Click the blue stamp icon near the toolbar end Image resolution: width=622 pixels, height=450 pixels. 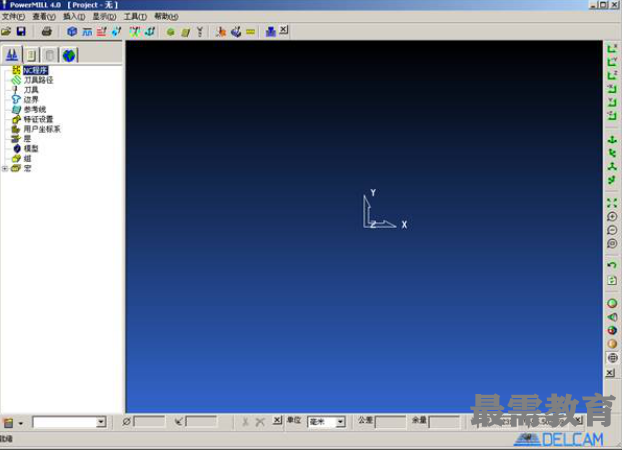tap(271, 32)
